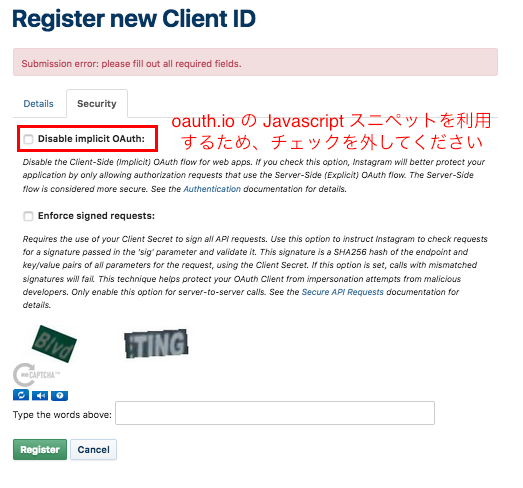Open the Secure API Requests link
The height and width of the screenshot is (488, 523).
(x=343, y=292)
